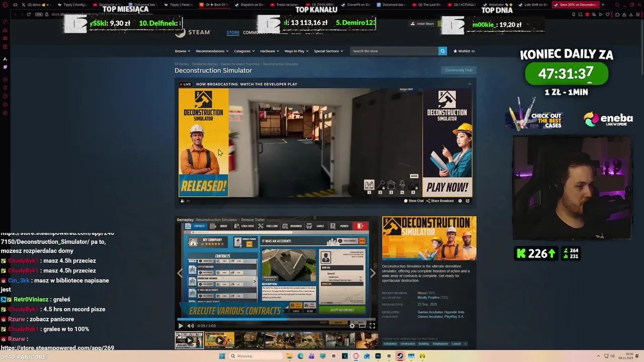
Task: Expand the Hardware dropdown
Action: (269, 51)
